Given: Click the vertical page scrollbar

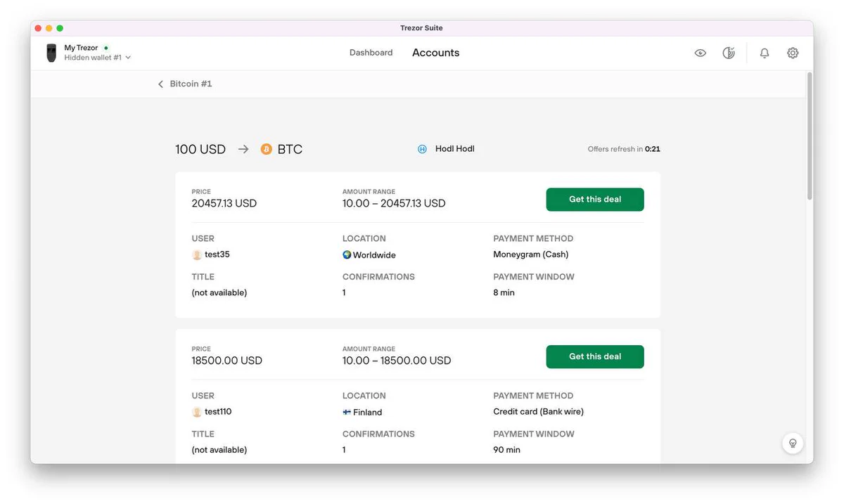Looking at the screenshot, I should click(809, 135).
